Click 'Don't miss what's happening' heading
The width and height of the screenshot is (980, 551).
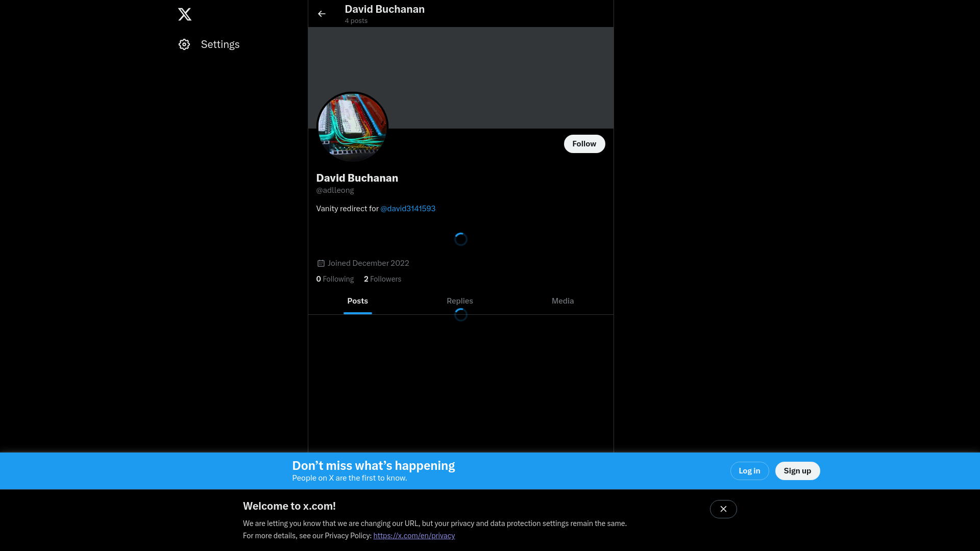pos(373,466)
